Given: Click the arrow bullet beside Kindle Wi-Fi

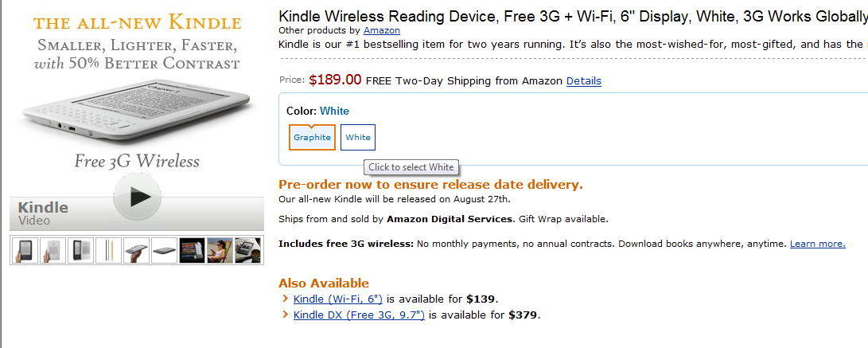Looking at the screenshot, I should tap(285, 299).
